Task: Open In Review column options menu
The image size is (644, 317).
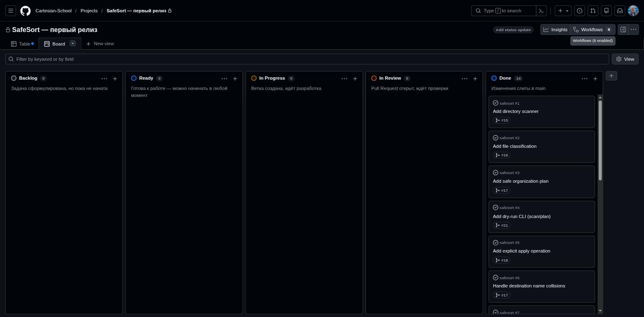Action: point(465,78)
